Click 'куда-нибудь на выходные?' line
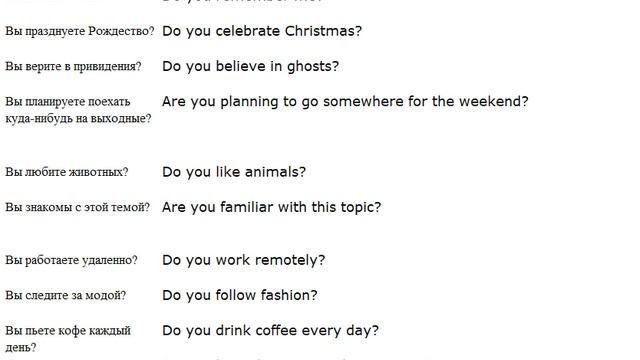The width and height of the screenshot is (640, 360). [78, 119]
